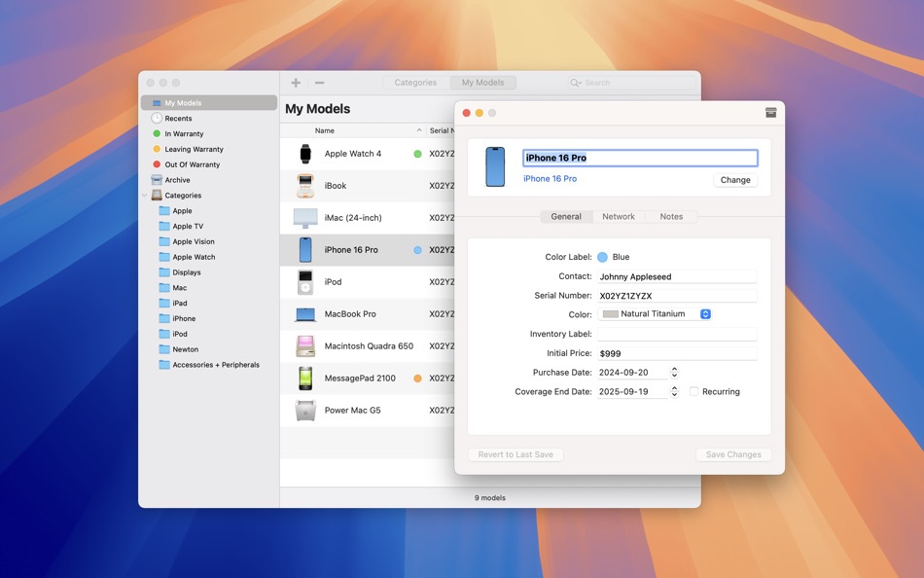Click the iPod device icon in list
Viewport: 924px width, 578px height.
coord(305,282)
